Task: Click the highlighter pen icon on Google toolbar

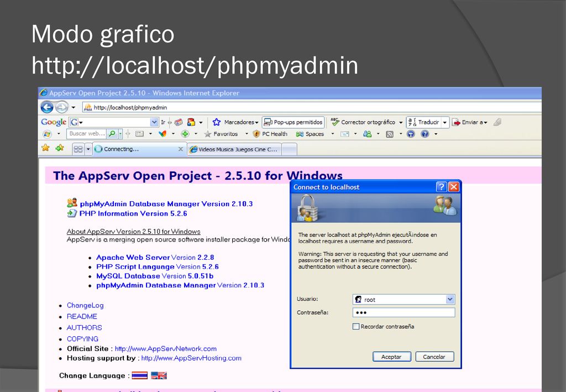Action: point(497,122)
